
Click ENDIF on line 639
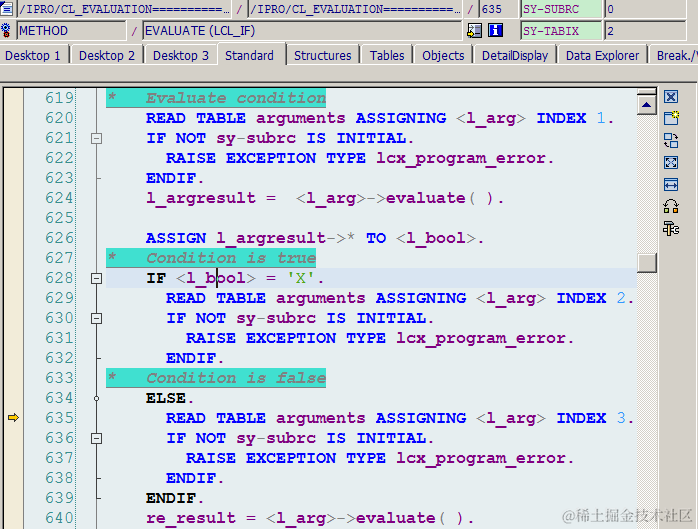174,498
